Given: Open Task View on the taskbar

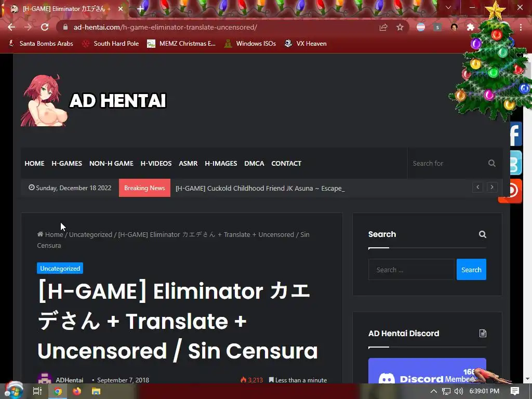Looking at the screenshot, I should (37, 391).
